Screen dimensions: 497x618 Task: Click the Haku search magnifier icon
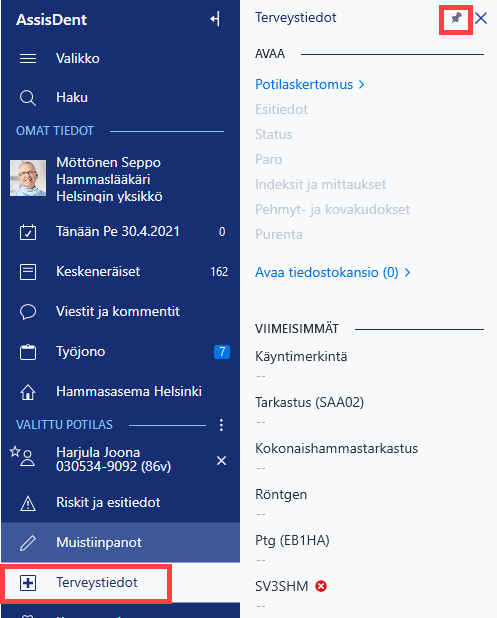[x=28, y=98]
